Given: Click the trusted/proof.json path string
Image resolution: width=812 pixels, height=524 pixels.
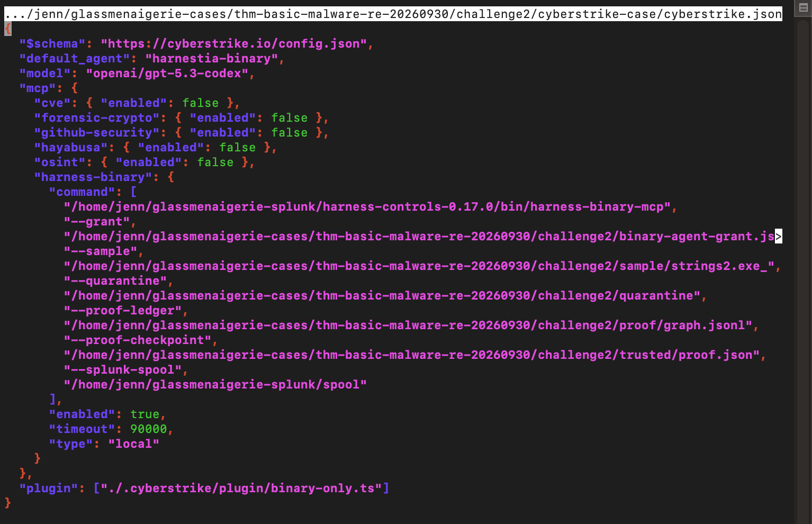Looking at the screenshot, I should coord(412,355).
